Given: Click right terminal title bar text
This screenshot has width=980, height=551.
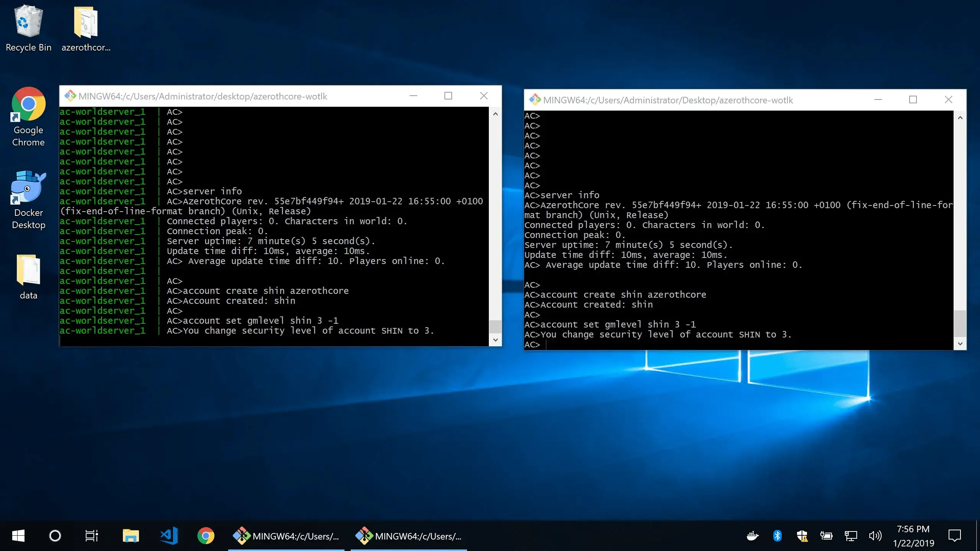Looking at the screenshot, I should pos(668,100).
